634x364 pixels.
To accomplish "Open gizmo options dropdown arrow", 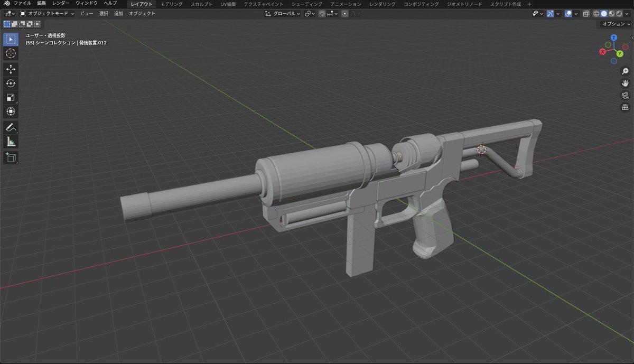I will (558, 14).
